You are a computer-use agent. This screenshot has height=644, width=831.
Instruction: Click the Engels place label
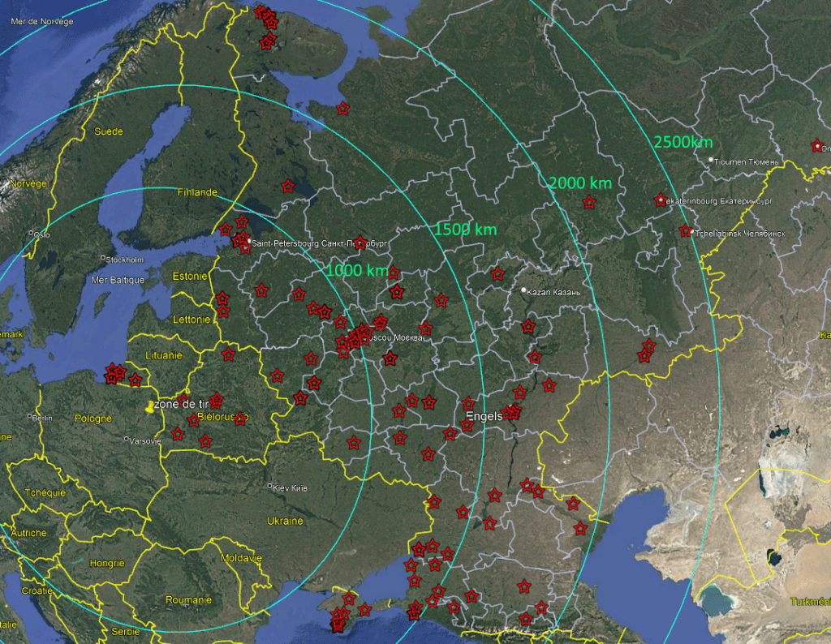coord(484,417)
